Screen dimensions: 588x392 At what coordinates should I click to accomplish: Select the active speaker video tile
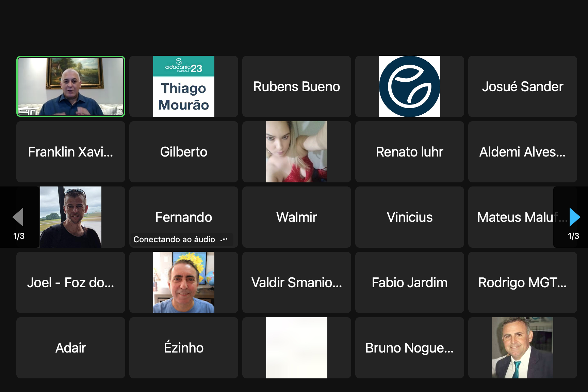tap(71, 86)
